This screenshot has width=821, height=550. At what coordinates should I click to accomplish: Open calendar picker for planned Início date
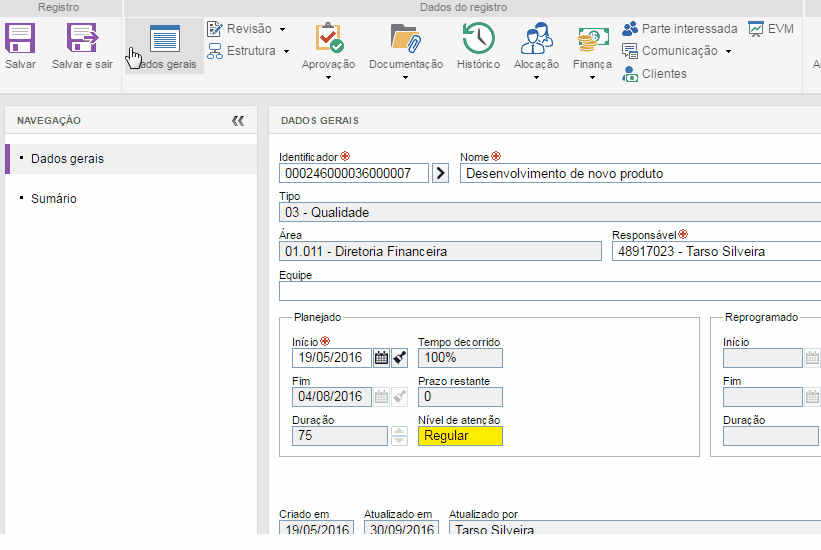coord(381,358)
